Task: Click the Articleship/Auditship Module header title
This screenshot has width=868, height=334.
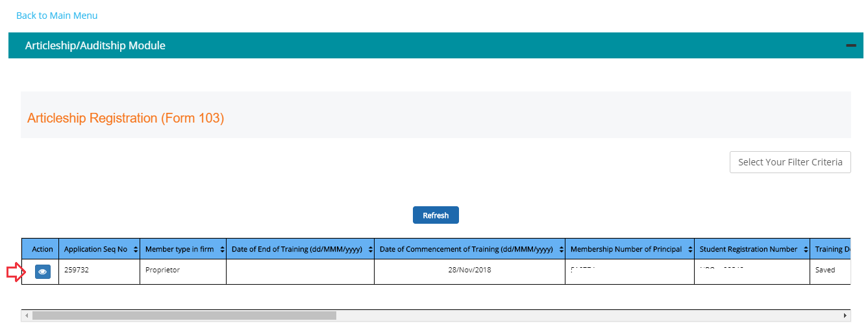Action: coord(95,45)
